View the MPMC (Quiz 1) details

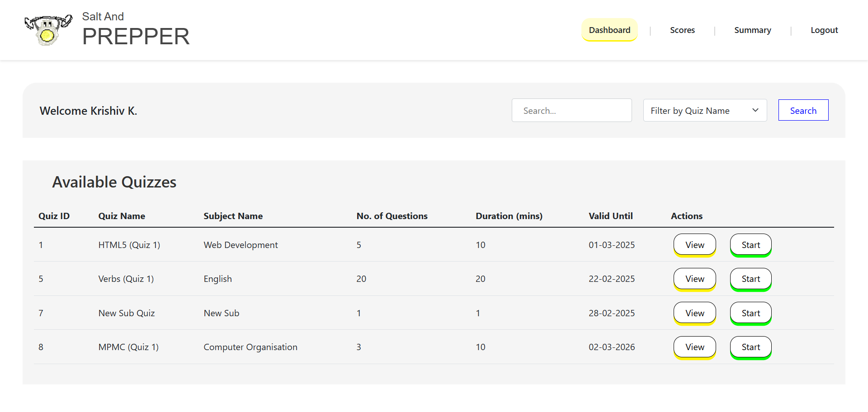[x=694, y=347]
